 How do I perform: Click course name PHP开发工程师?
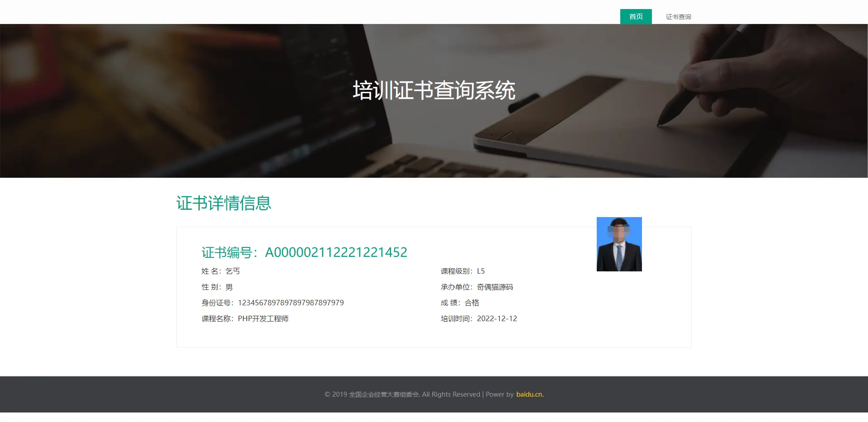(x=263, y=318)
